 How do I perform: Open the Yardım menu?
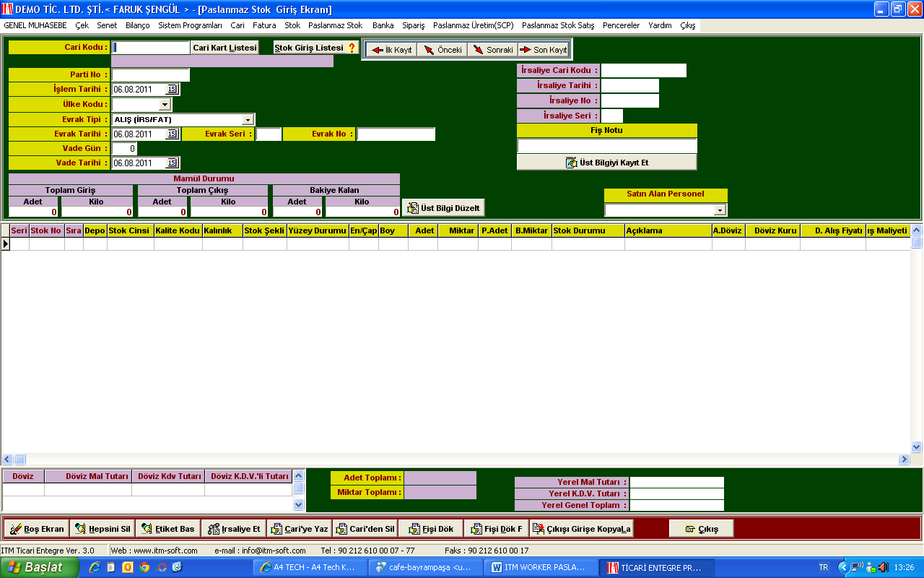[x=660, y=25]
